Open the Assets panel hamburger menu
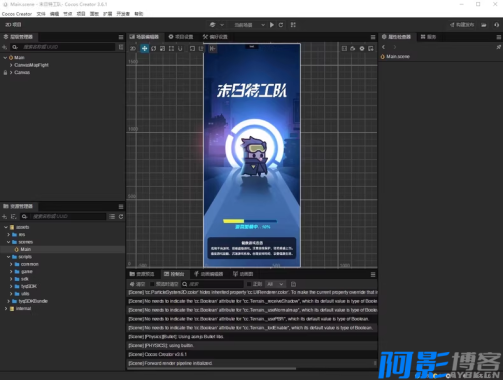 (x=121, y=207)
